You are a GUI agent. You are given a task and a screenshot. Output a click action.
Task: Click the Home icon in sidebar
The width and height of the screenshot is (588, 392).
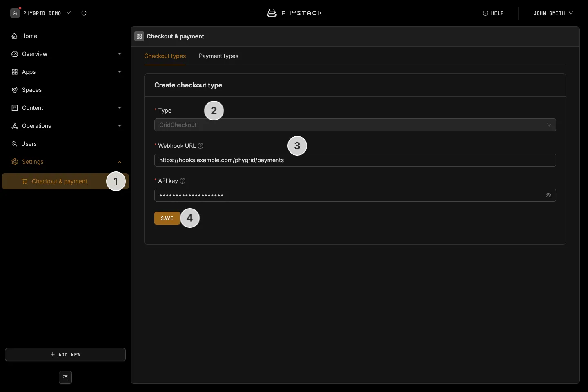[15, 36]
